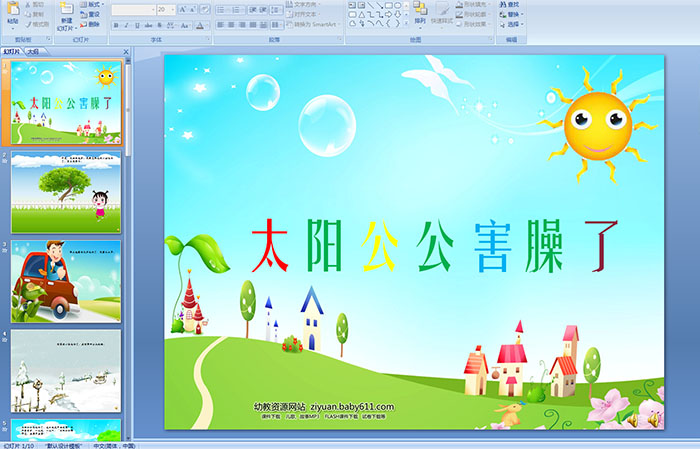Select the Slides (幻灯片) pane tab
700x449 pixels.
click(x=12, y=51)
